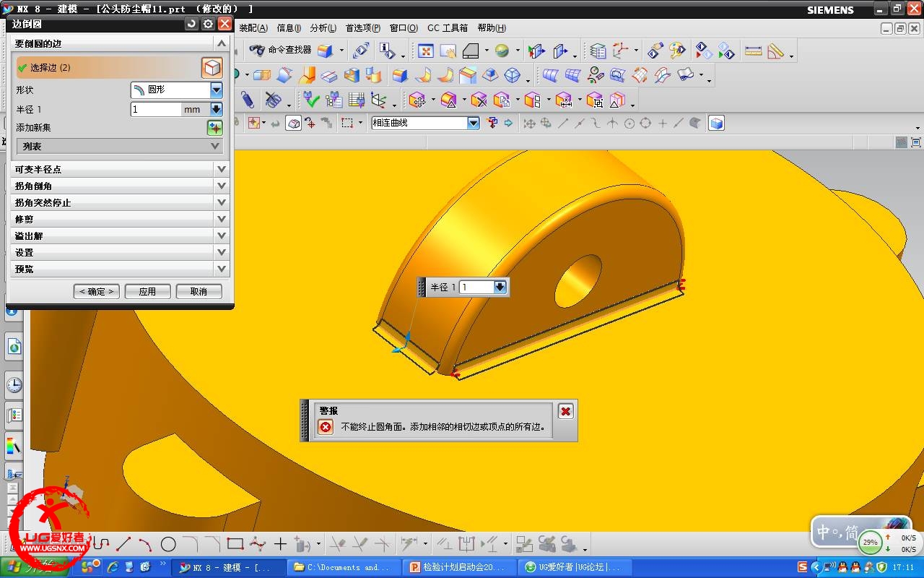Image resolution: width=924 pixels, height=578 pixels.
Task: Toggle the highlighted selection filter icon
Action: coord(294,124)
